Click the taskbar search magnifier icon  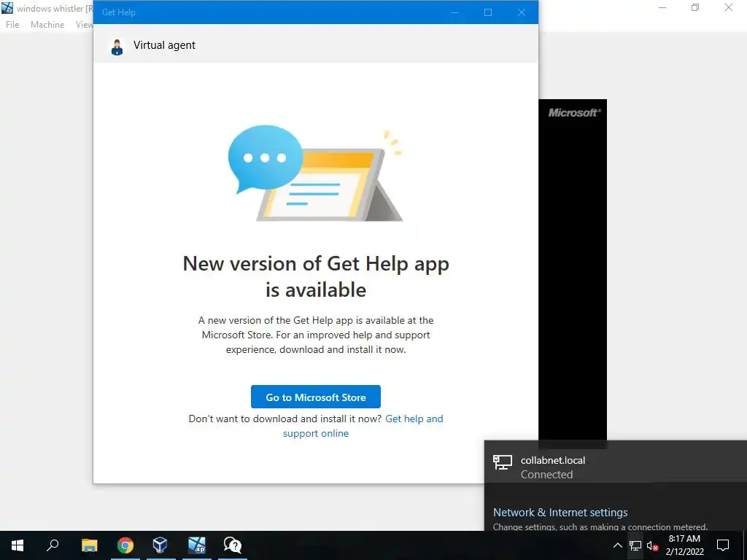(53, 545)
